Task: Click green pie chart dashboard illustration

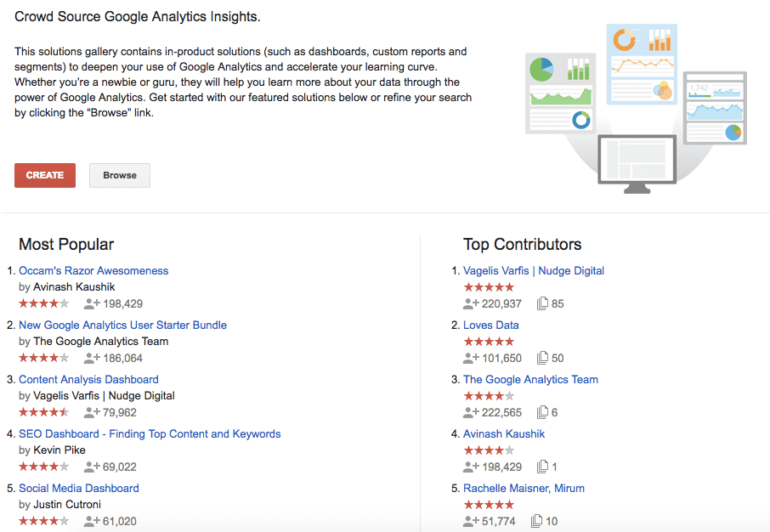Action: (x=560, y=93)
